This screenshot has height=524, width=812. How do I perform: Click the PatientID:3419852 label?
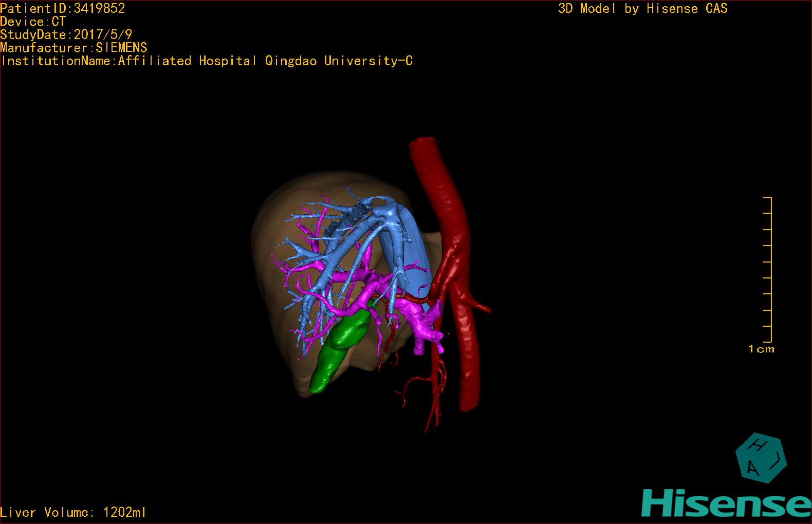click(x=63, y=8)
